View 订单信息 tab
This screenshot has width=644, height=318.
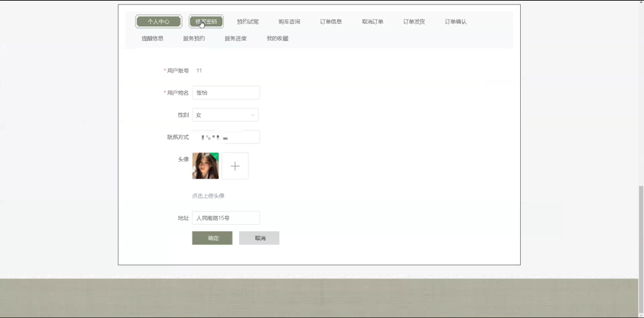[x=331, y=21]
